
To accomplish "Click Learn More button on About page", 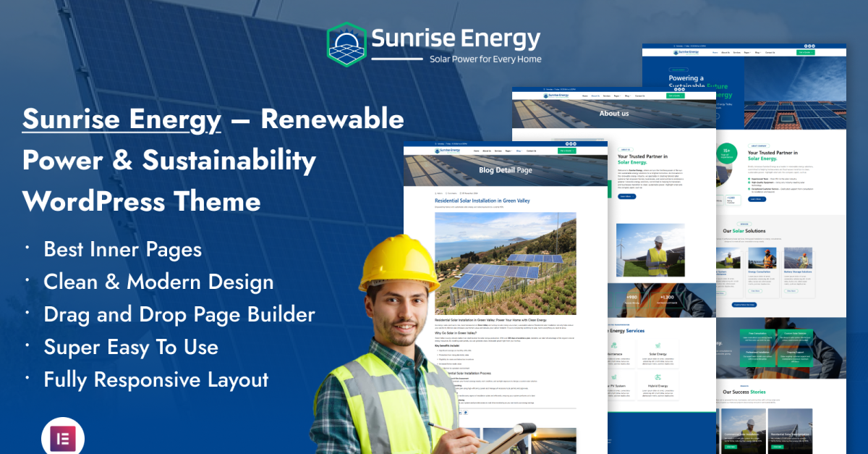I will tap(626, 196).
